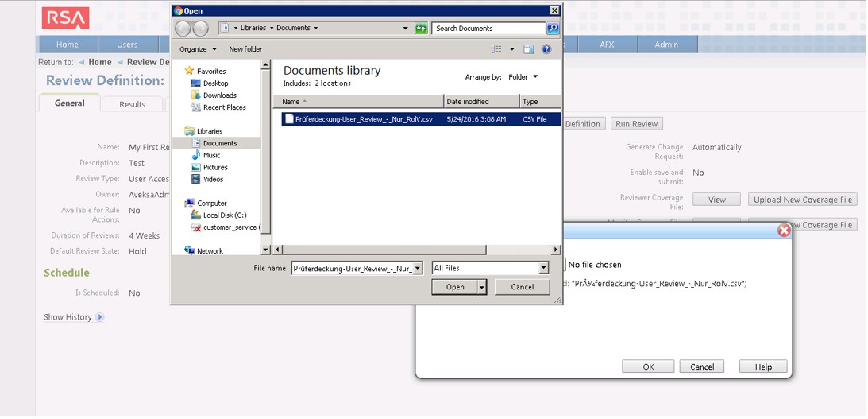This screenshot has width=868, height=419.
Task: Click Open button in file dialog
Action: point(454,287)
